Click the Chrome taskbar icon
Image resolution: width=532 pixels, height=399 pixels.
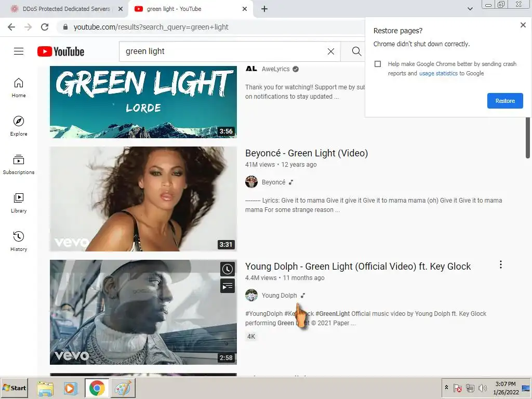pos(97,388)
